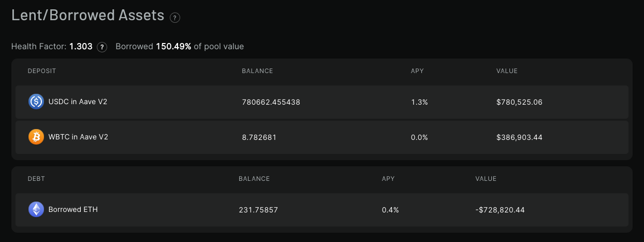Select the USDC in Aave V2 row
Screen dimensions: 644x242
(321, 102)
